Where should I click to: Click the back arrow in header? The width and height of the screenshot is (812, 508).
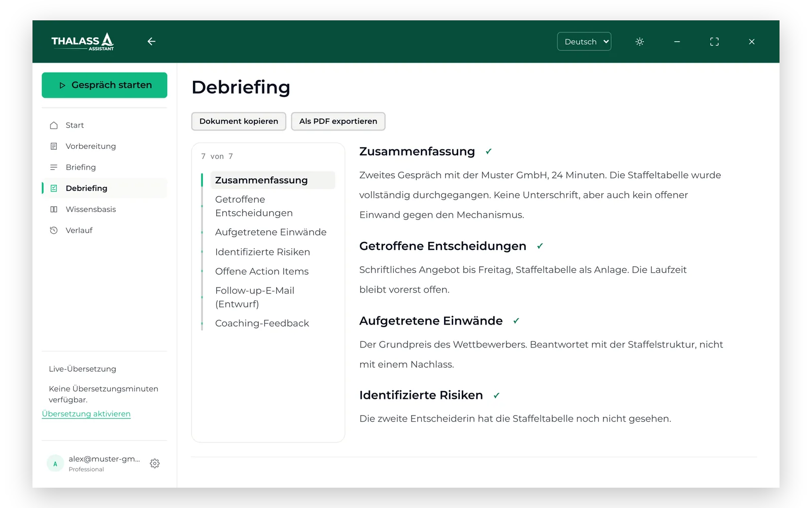pos(151,42)
